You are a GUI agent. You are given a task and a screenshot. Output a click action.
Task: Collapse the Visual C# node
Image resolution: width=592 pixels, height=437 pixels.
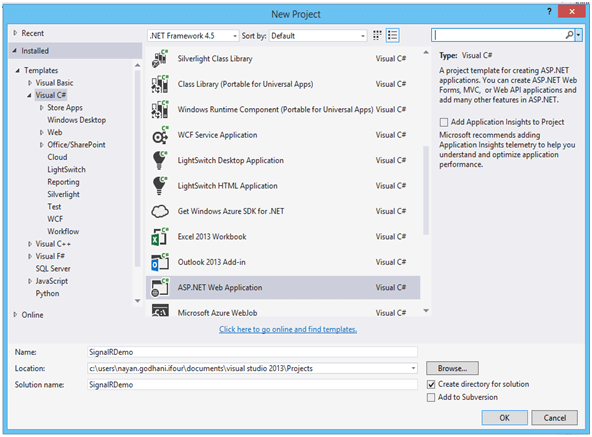pyautogui.click(x=29, y=95)
